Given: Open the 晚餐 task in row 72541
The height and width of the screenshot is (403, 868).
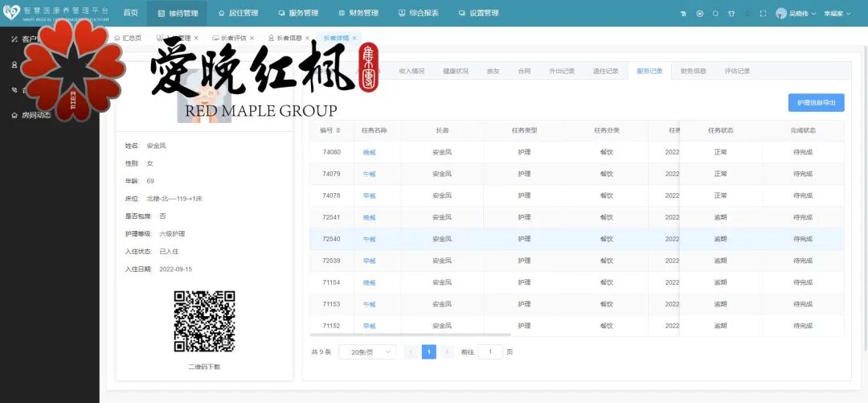Looking at the screenshot, I should [369, 218].
